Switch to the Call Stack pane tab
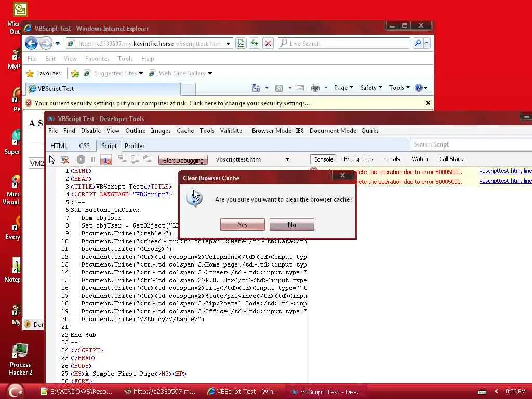This screenshot has height=399, width=532. click(451, 159)
